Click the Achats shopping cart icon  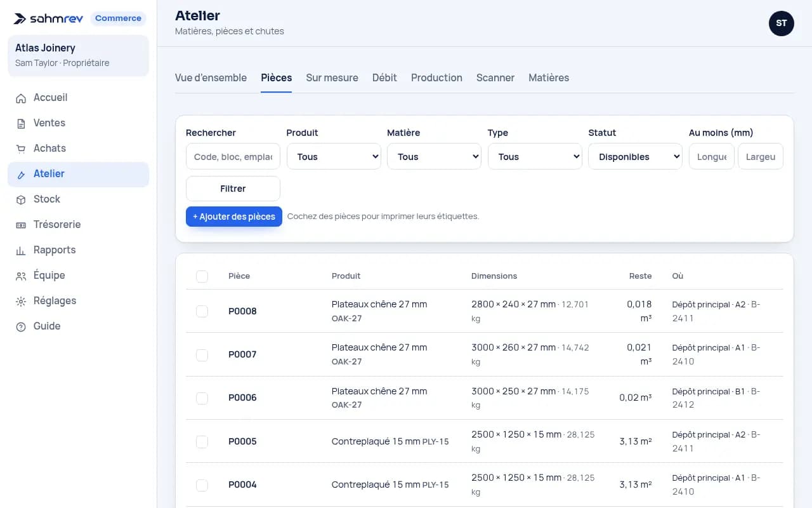point(21,149)
